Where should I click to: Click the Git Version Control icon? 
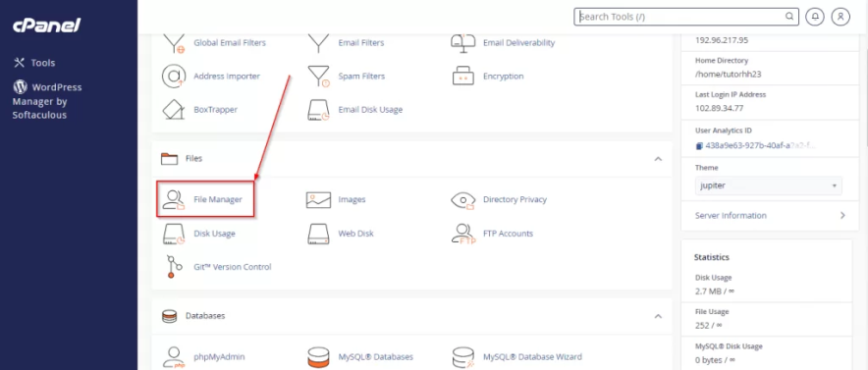(x=171, y=267)
